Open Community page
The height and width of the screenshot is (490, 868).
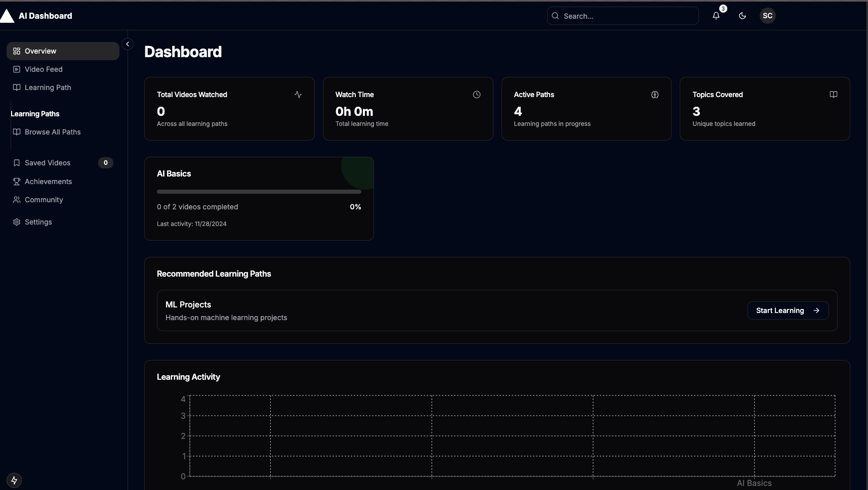(63, 200)
